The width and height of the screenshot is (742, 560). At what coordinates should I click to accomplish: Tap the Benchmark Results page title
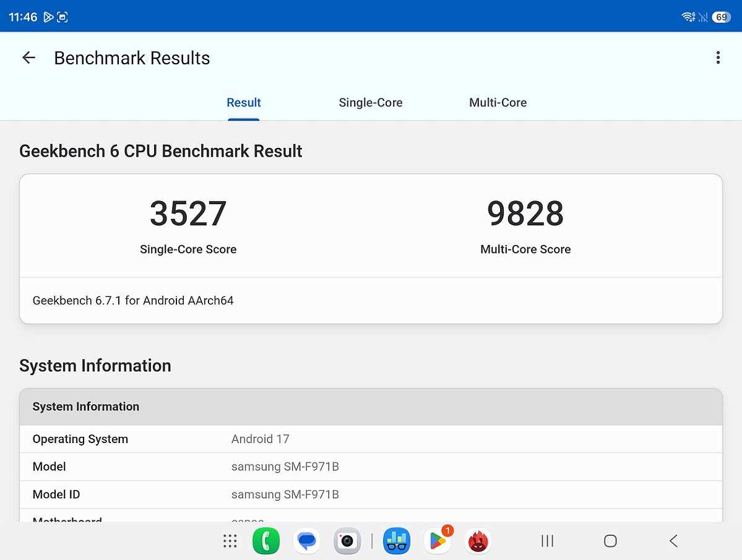click(132, 58)
